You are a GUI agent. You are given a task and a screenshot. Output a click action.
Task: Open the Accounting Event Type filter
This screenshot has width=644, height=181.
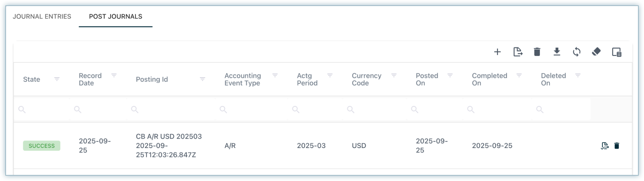point(275,75)
